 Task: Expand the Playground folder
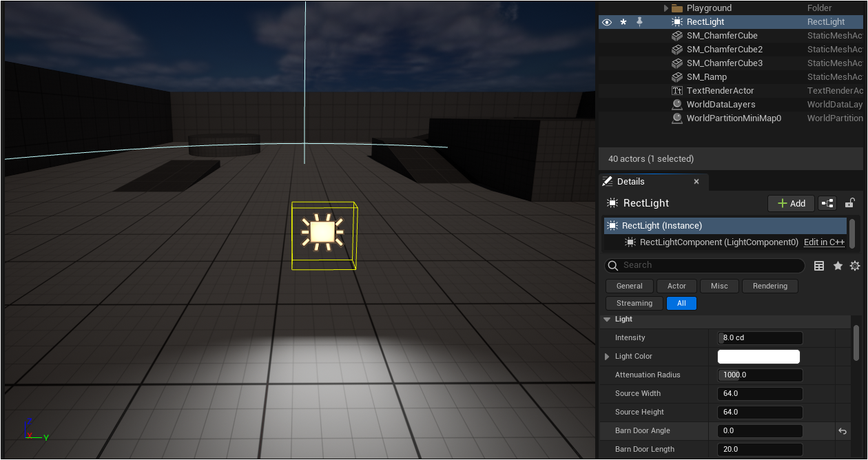(666, 8)
